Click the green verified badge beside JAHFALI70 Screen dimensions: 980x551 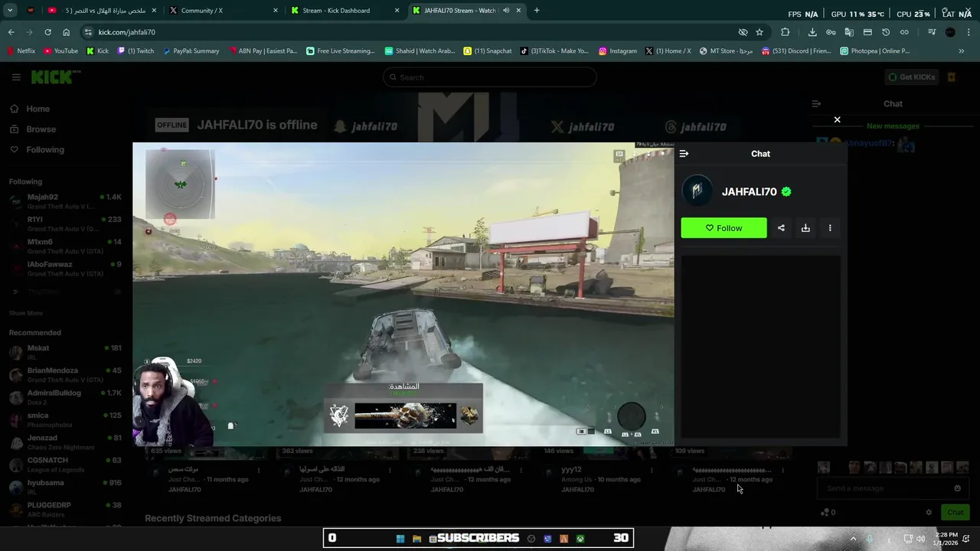pyautogui.click(x=786, y=192)
